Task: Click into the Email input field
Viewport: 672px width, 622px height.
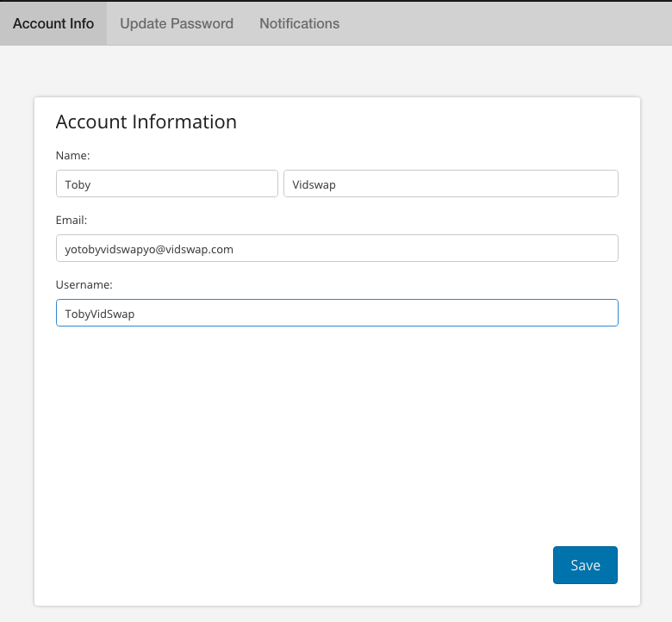Action: [x=337, y=248]
